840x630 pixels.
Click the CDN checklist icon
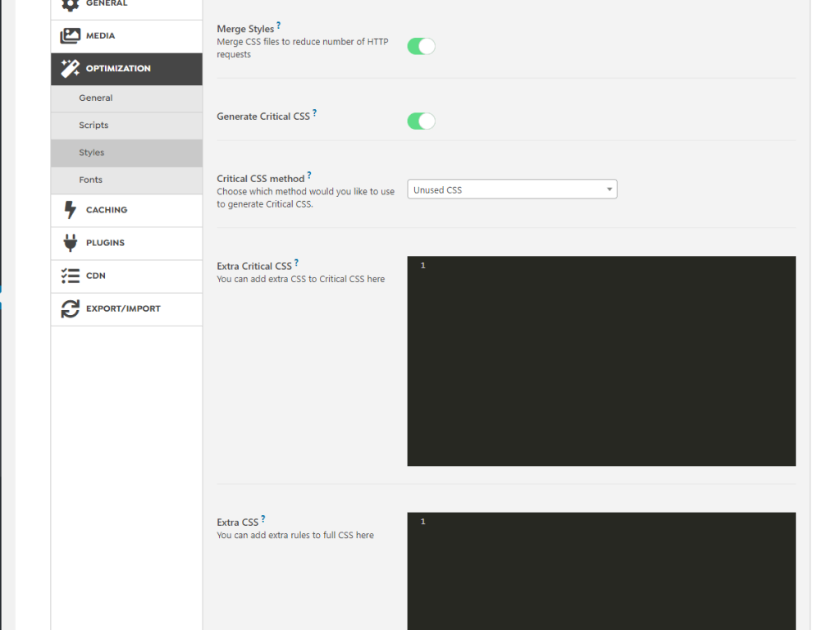pyautogui.click(x=70, y=276)
